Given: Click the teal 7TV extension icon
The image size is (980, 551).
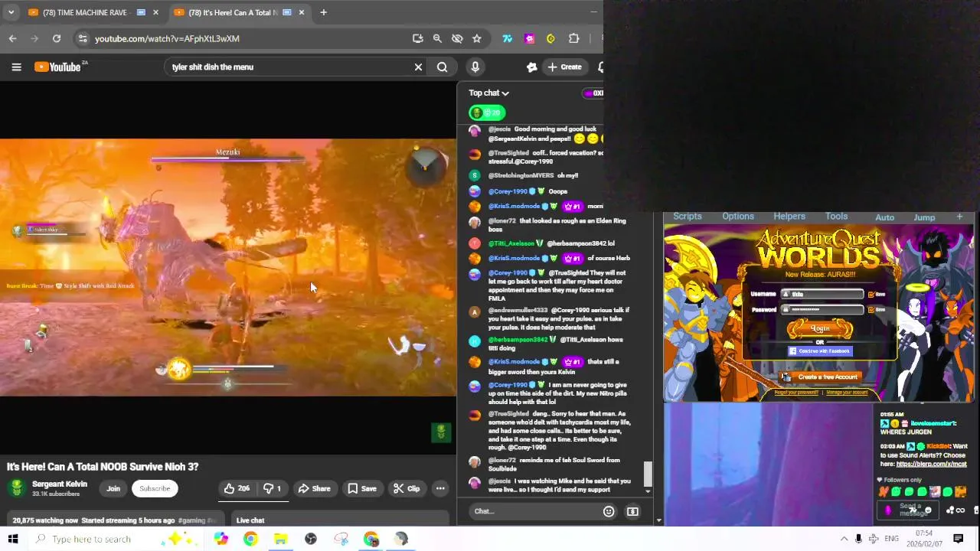Looking at the screenshot, I should coord(507,38).
